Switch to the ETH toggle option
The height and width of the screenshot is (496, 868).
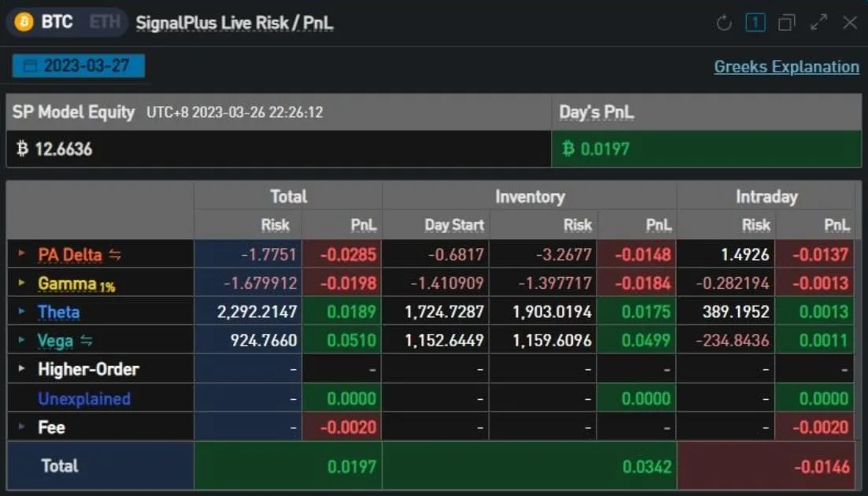[x=105, y=22]
